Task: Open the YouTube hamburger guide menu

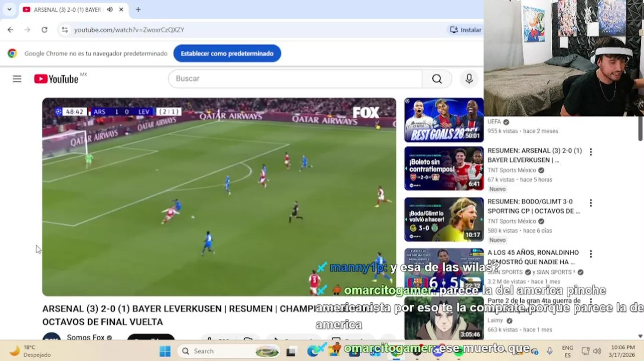Action: coord(17,79)
